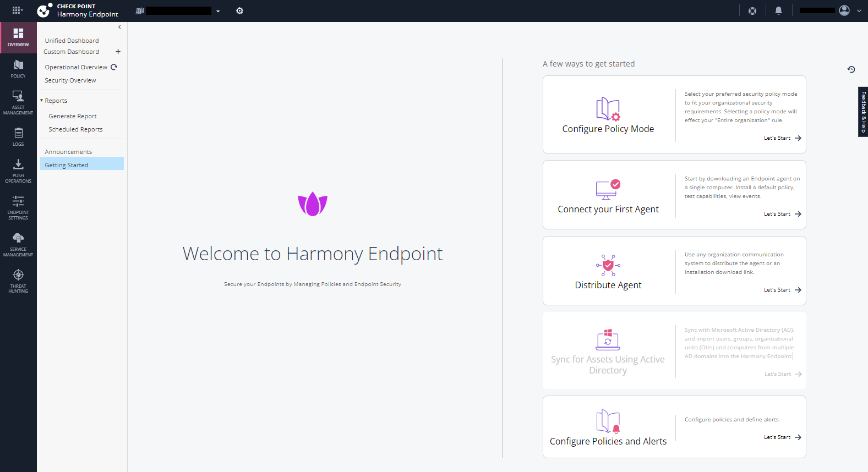This screenshot has width=868, height=472.
Task: Click Let's Start for Configure Policy Mode
Action: [783, 138]
